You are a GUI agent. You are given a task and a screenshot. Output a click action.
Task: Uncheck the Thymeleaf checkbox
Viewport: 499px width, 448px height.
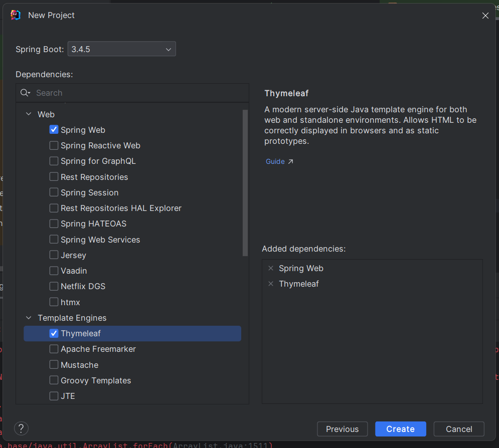click(54, 333)
